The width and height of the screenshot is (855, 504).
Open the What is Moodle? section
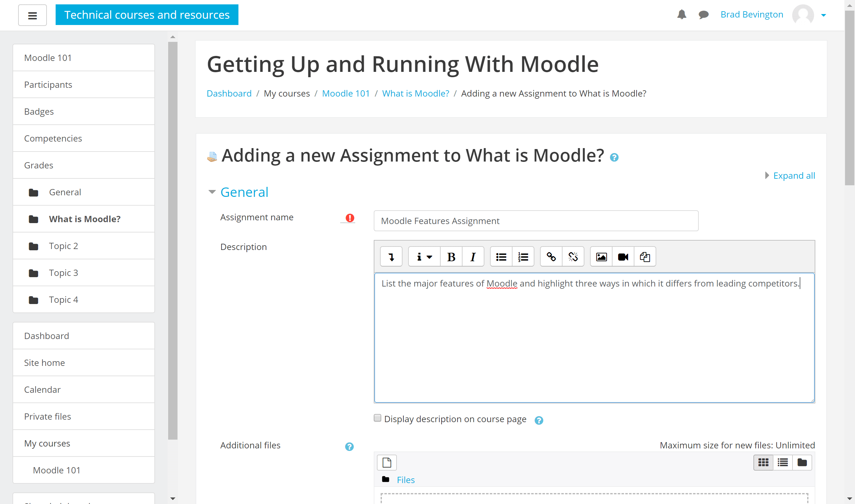[x=83, y=219]
